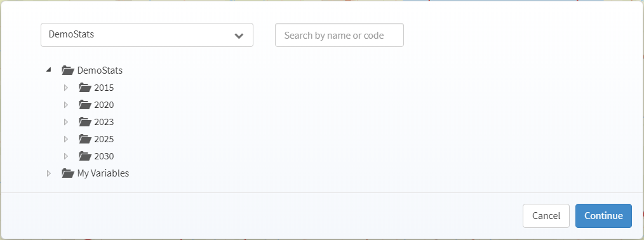Click the DemoStats root folder icon
The width and height of the screenshot is (644, 240).
point(68,70)
